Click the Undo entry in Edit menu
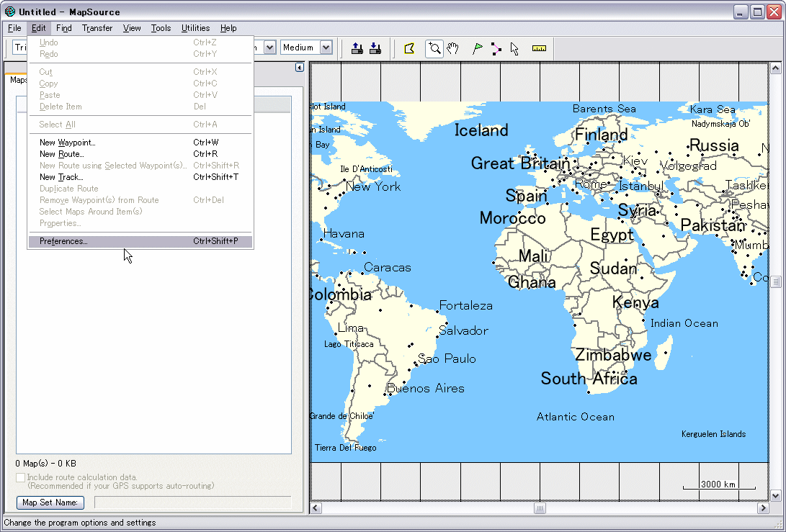 tap(140, 42)
